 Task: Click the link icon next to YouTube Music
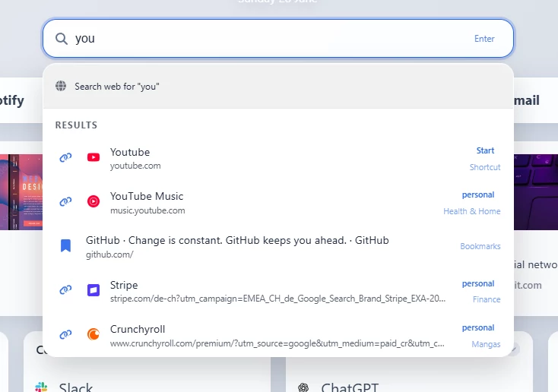[65, 201]
